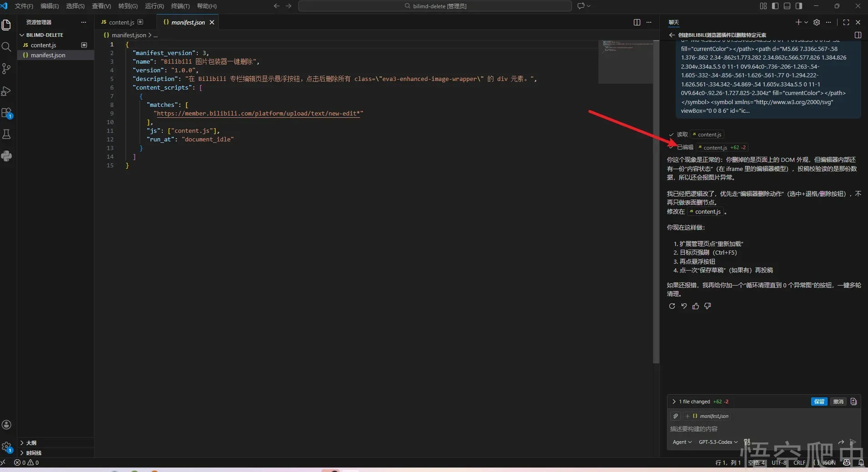The image size is (868, 472).
Task: Expand the 大纲 outline section
Action: (31, 443)
